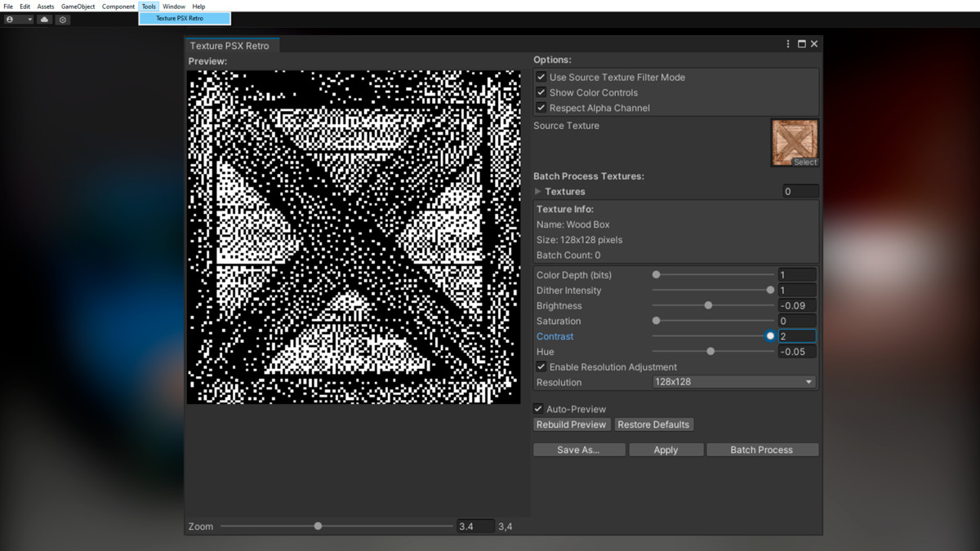
Task: Turn off Auto-Preview
Action: [538, 409]
